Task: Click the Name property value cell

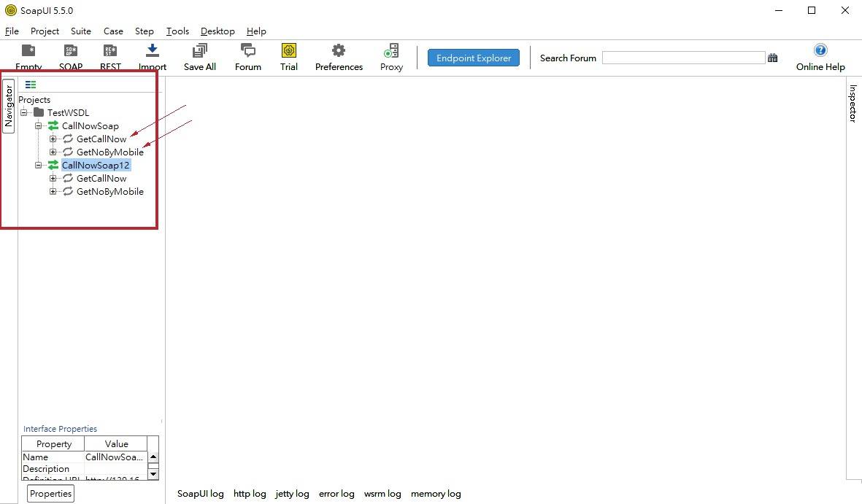Action: pyautogui.click(x=115, y=457)
